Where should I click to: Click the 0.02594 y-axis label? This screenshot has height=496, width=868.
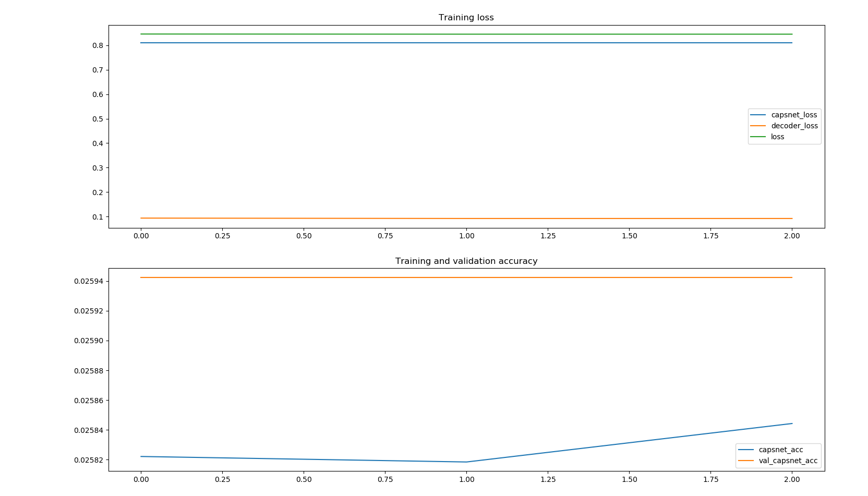pyautogui.click(x=89, y=281)
